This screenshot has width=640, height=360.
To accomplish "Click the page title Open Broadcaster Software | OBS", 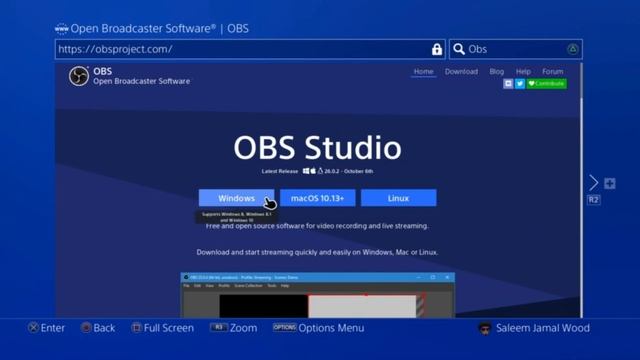I will click(159, 29).
